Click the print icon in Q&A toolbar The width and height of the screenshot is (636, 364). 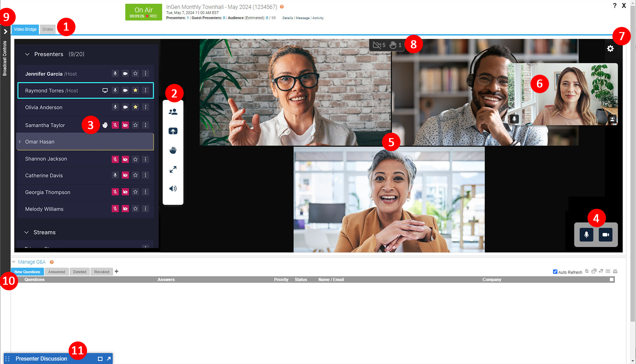coord(615,272)
